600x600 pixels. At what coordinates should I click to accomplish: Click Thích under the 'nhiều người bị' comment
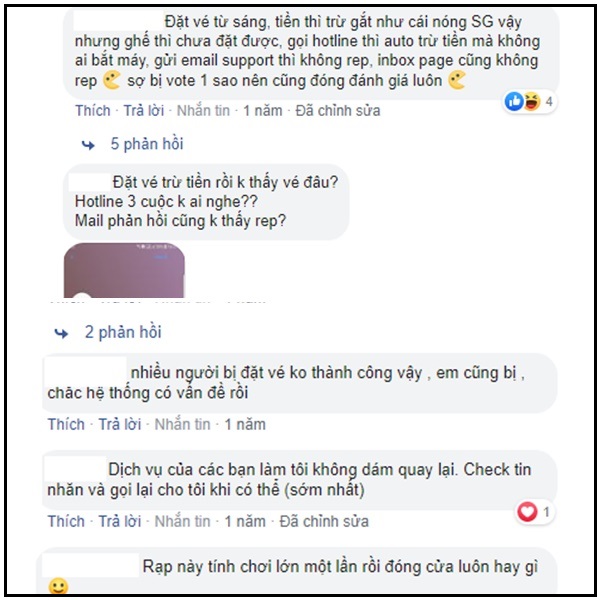(66, 424)
